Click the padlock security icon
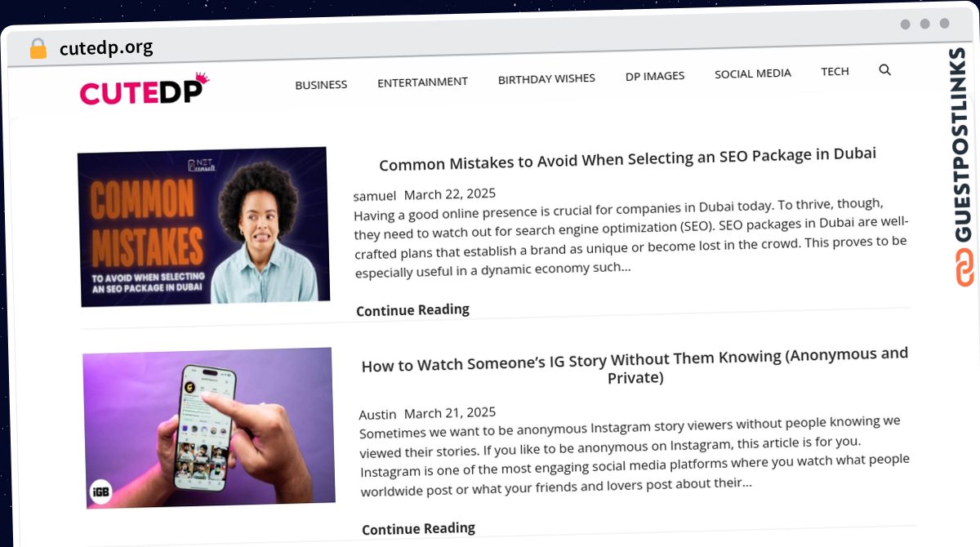This screenshot has width=980, height=547. (38, 49)
